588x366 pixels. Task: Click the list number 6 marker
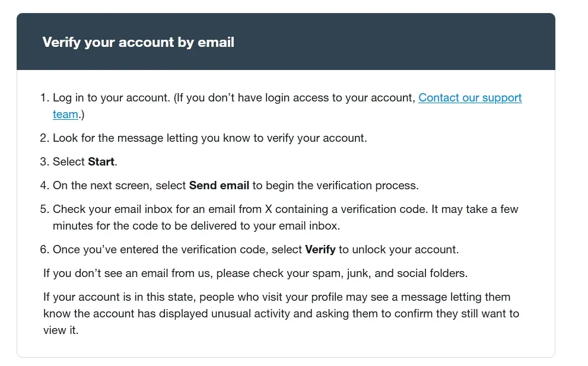[x=44, y=250]
